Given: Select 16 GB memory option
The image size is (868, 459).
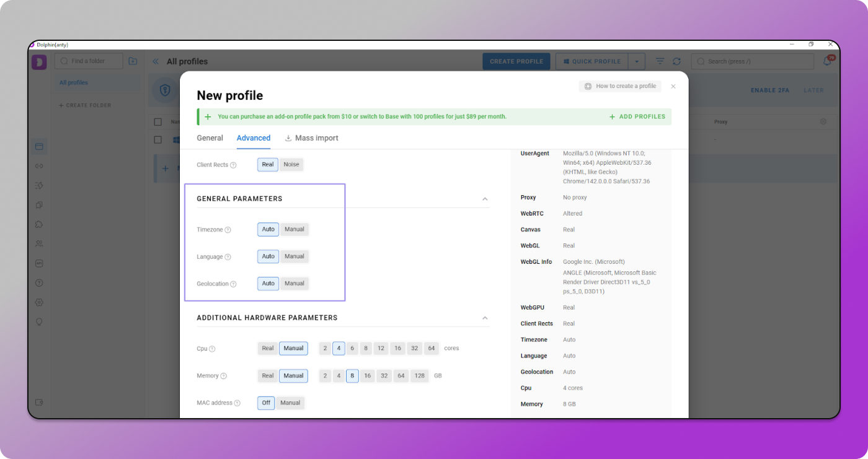Looking at the screenshot, I should tap(367, 376).
